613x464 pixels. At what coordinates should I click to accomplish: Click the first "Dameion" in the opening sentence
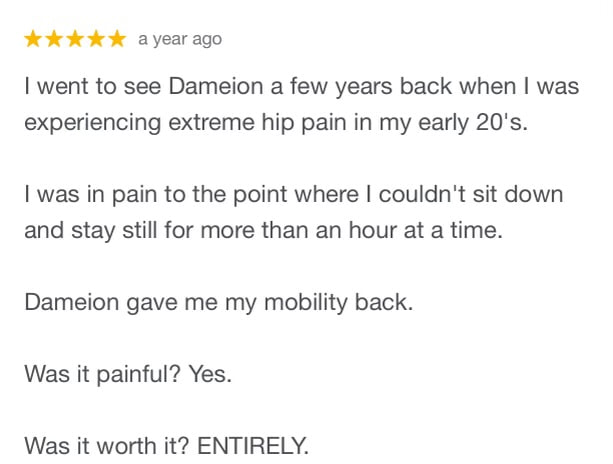click(216, 86)
